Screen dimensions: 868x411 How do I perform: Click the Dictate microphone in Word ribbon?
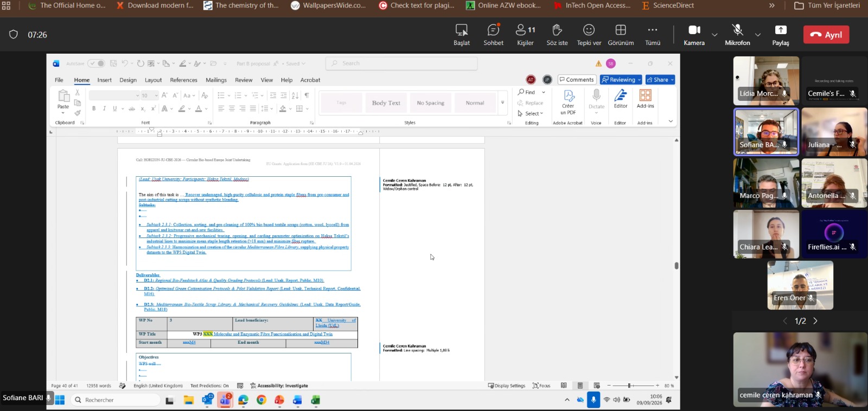596,99
